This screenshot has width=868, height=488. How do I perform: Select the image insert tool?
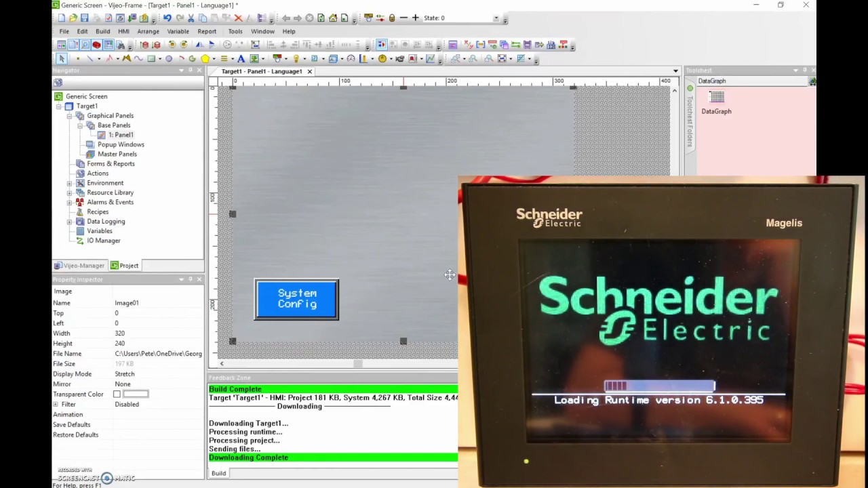point(254,59)
